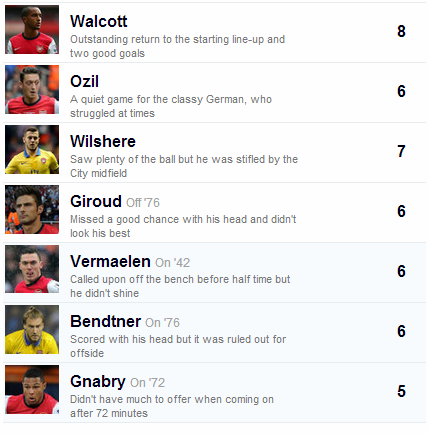This screenshot has width=428, height=435.
Task: Open the Wilshere name heading
Action: (x=103, y=141)
